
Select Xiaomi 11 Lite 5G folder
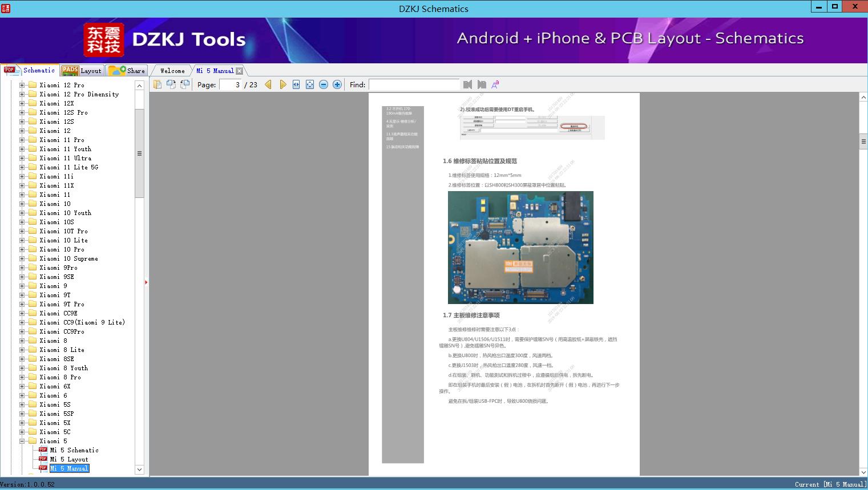coord(68,167)
